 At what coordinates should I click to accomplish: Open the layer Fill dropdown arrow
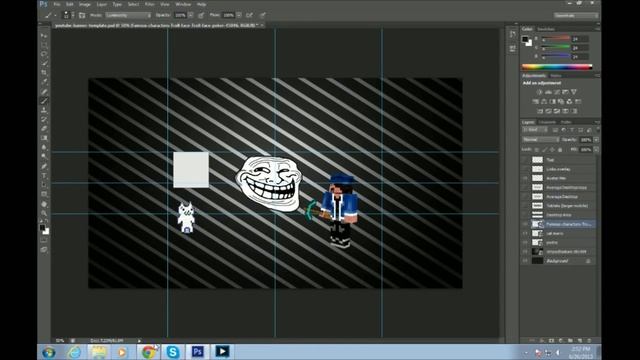pos(596,150)
